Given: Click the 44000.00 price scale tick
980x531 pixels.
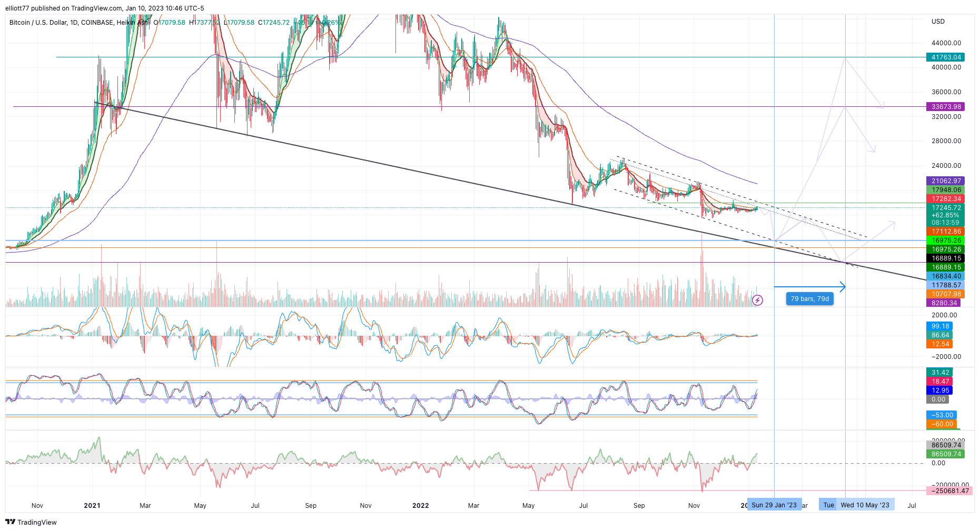Looking at the screenshot, I should point(946,43).
